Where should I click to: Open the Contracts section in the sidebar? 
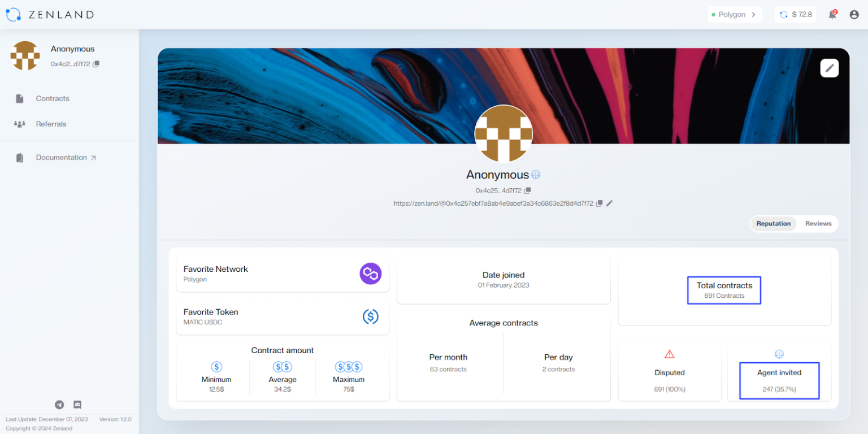tap(52, 98)
